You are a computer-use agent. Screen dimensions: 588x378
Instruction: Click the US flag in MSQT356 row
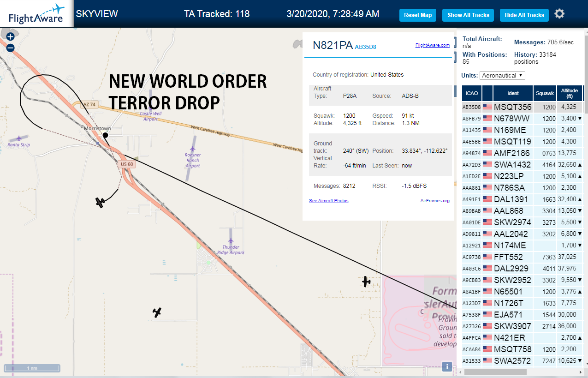[487, 107]
